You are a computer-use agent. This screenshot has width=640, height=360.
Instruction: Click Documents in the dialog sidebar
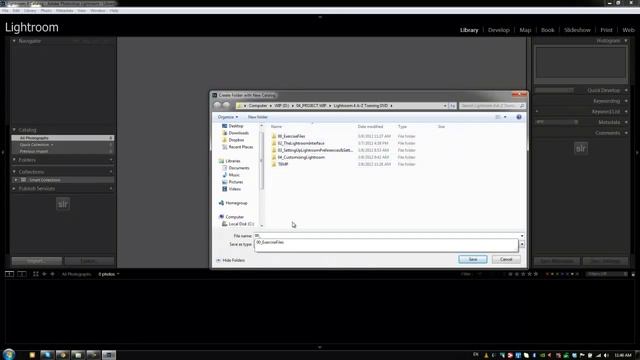[x=239, y=168]
